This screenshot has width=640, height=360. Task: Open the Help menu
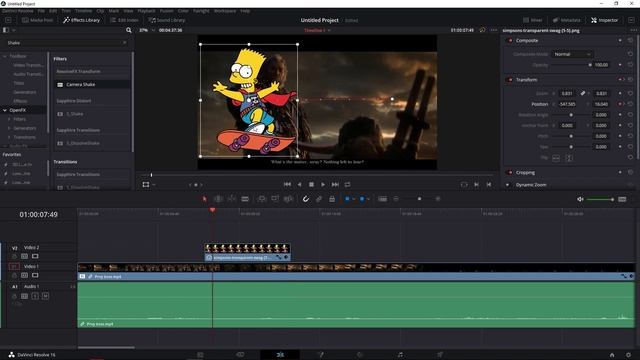tap(245, 11)
